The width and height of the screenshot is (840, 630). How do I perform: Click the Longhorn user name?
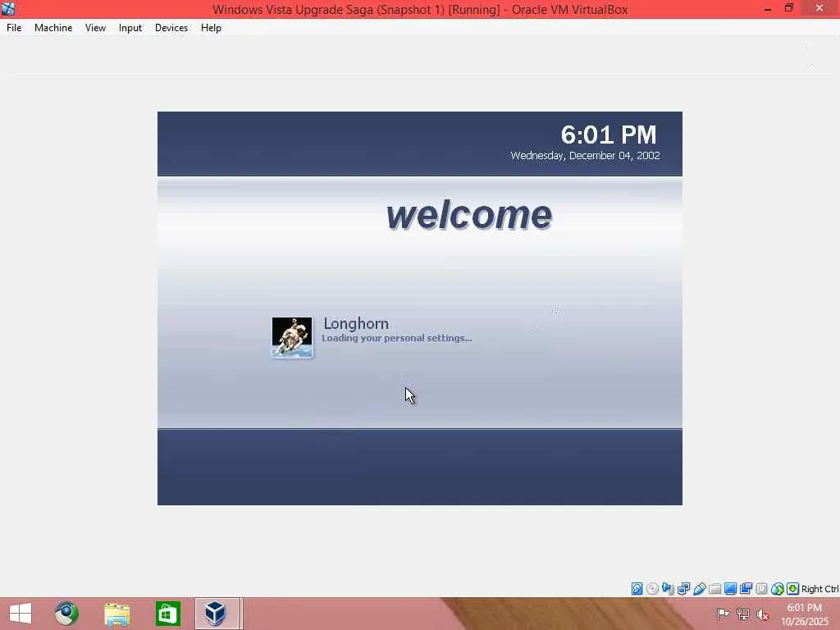pyautogui.click(x=356, y=323)
